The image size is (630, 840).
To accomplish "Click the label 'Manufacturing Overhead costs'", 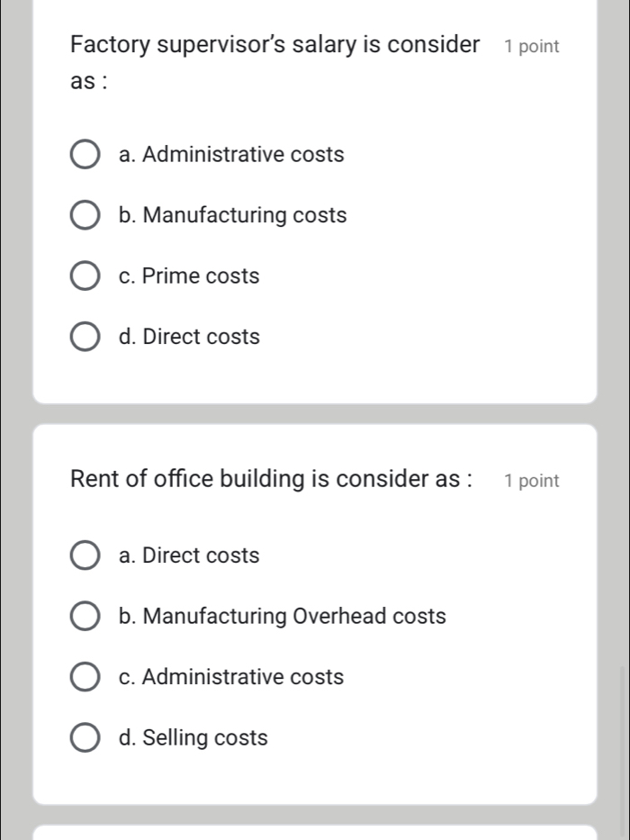I will [283, 616].
